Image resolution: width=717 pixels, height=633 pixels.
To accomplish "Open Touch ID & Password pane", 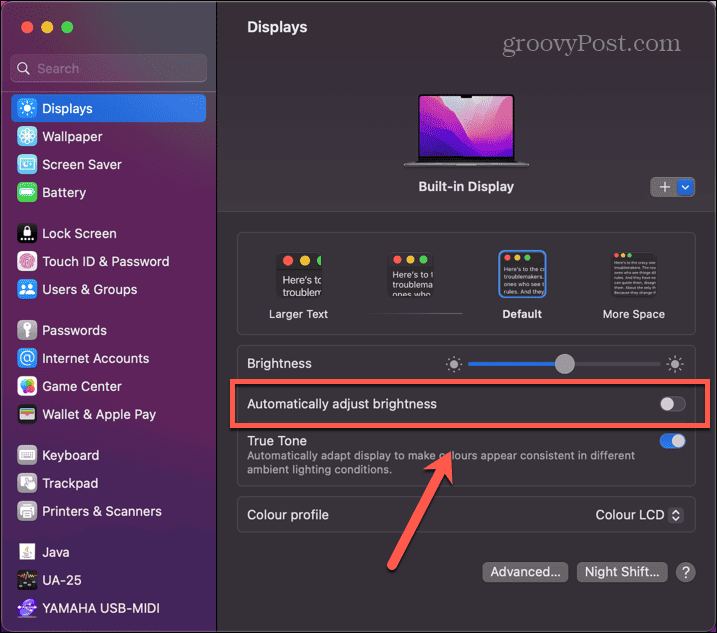I will point(108,261).
